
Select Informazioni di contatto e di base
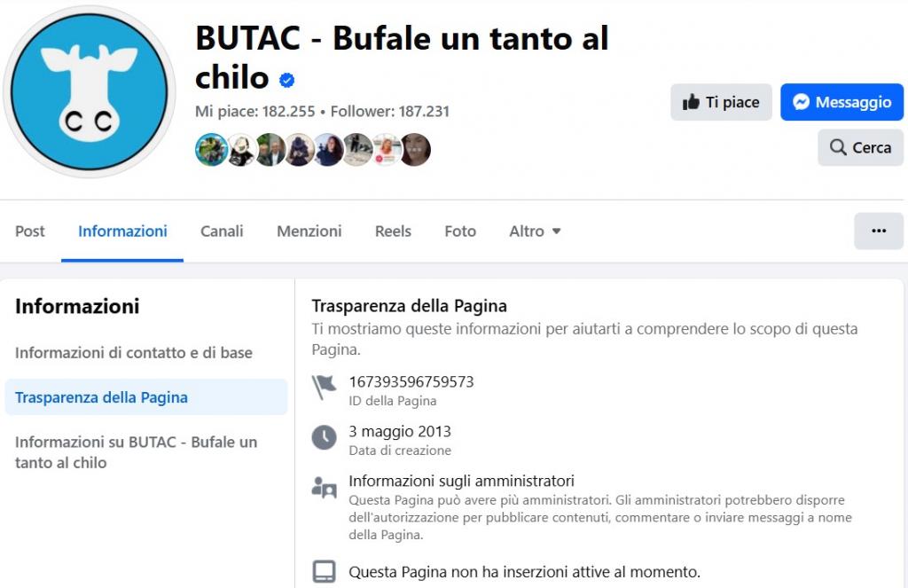point(134,352)
